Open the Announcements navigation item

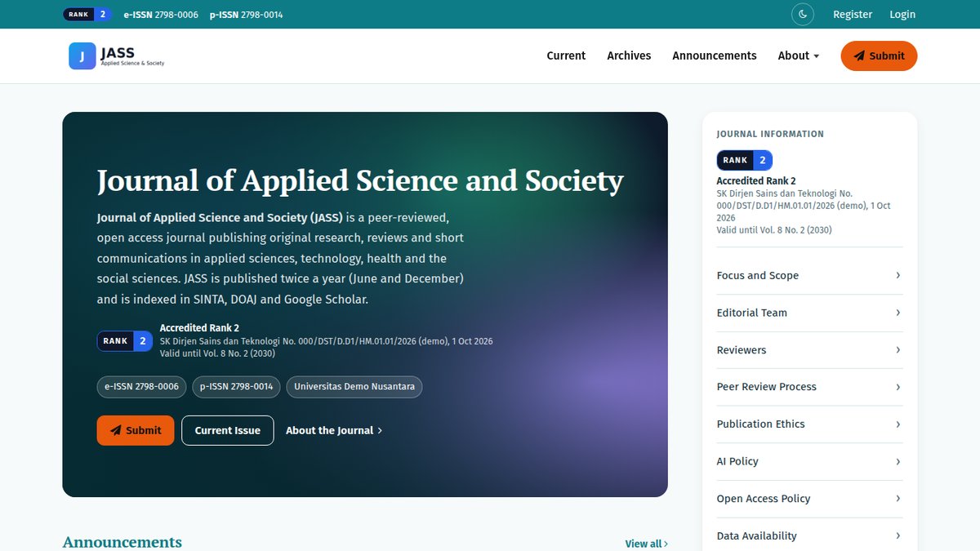715,56
